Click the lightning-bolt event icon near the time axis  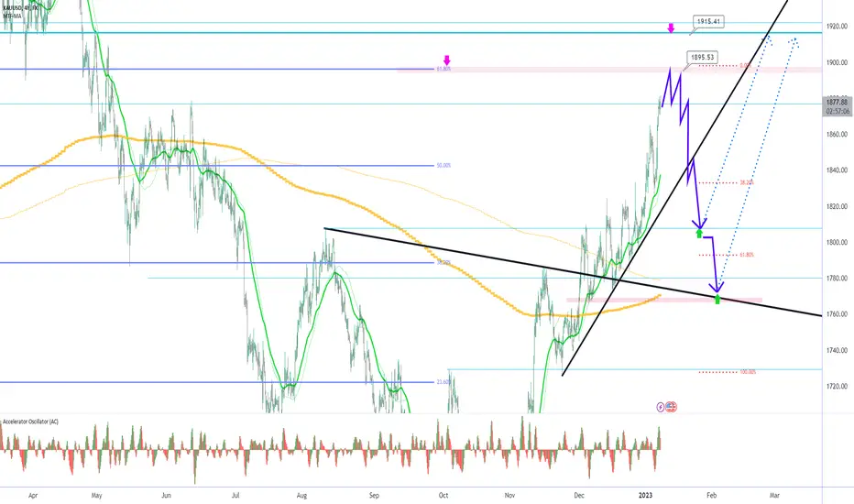661,407
